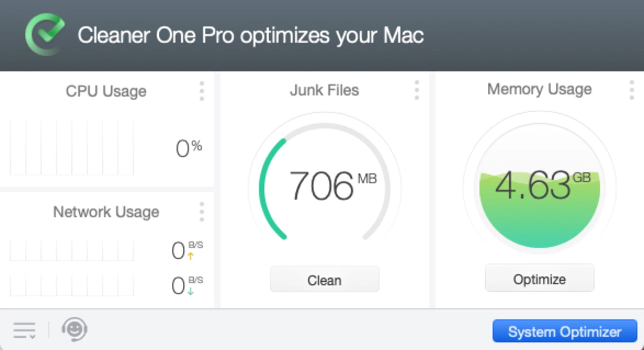Click the Optimize button
Viewport: 644px width, 350px height.
pyautogui.click(x=539, y=278)
